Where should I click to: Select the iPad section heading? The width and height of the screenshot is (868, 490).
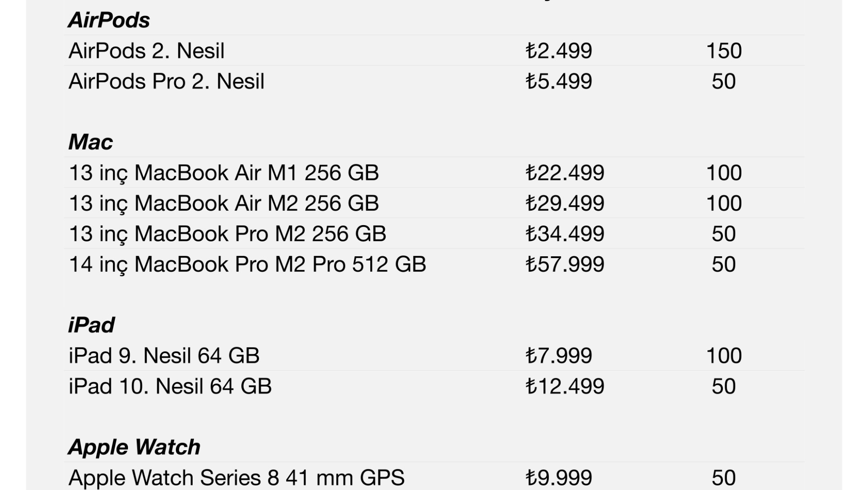pyautogui.click(x=91, y=325)
